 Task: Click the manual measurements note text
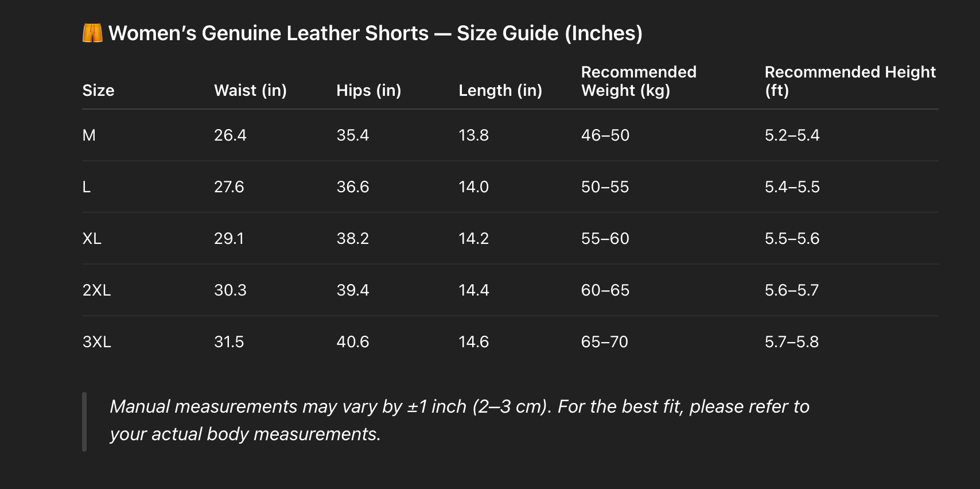pyautogui.click(x=459, y=420)
